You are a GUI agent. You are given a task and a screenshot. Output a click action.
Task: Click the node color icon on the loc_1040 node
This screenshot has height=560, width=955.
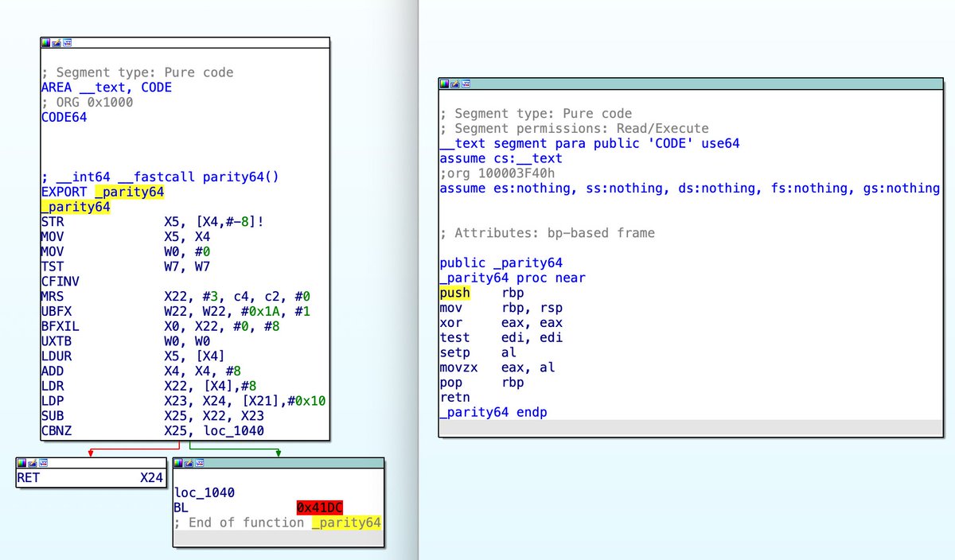pyautogui.click(x=177, y=463)
